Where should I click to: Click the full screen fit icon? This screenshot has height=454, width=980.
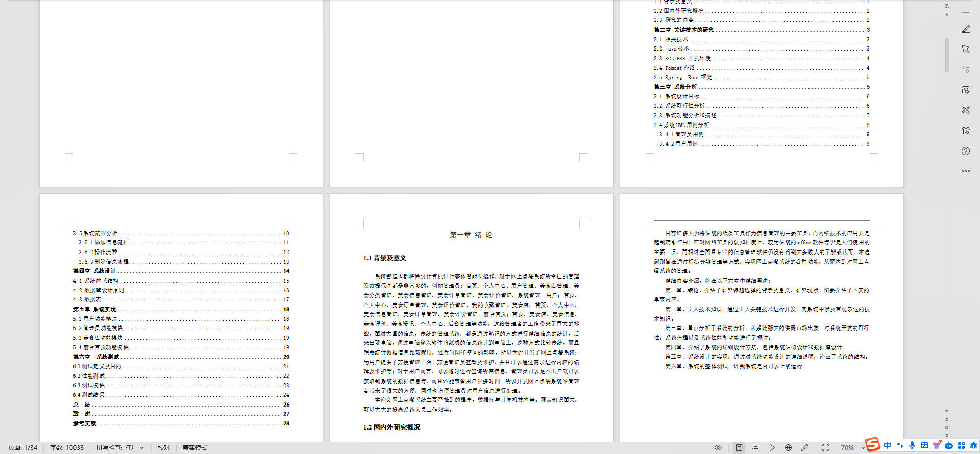[x=825, y=447]
